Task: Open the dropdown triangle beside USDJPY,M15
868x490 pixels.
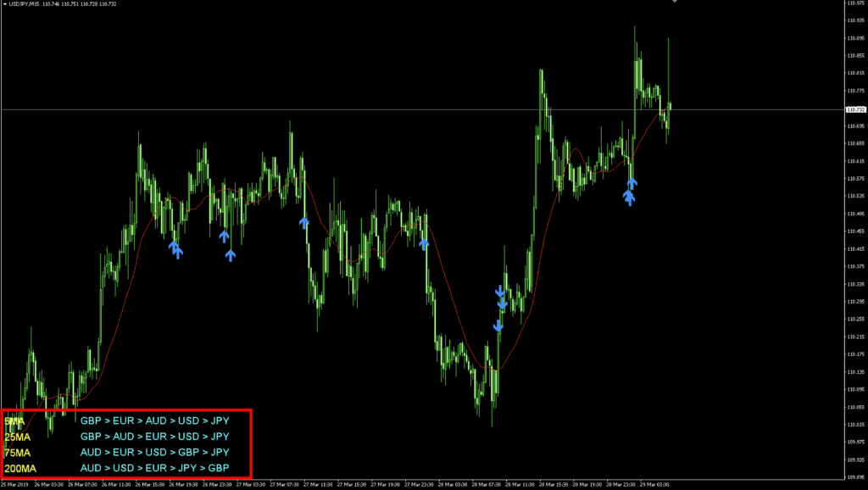Action: pos(4,4)
